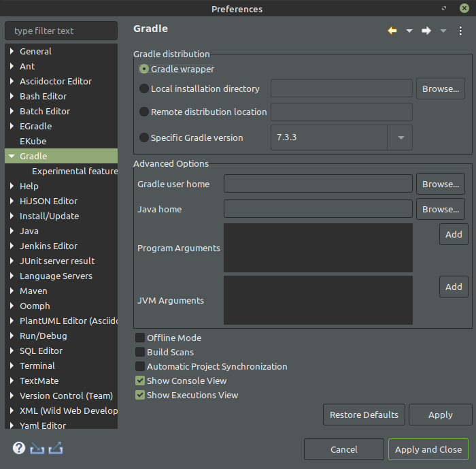This screenshot has height=469, width=476.
Task: Select EGradle in the tree
Action: coord(35,126)
